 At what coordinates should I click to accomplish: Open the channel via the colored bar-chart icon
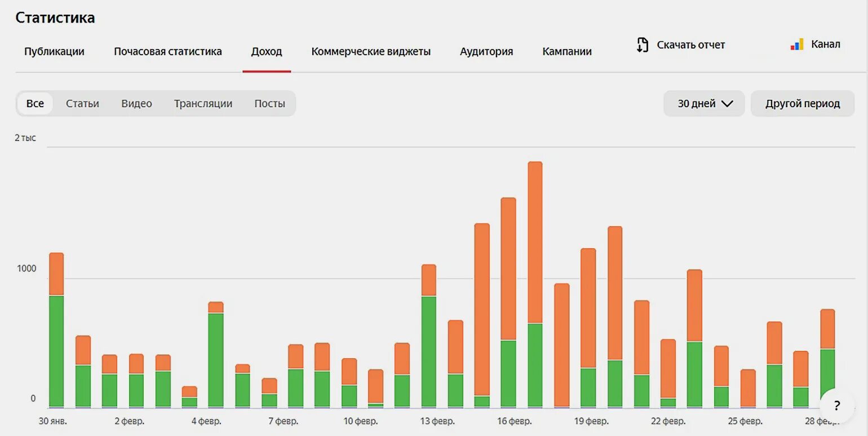[796, 43]
